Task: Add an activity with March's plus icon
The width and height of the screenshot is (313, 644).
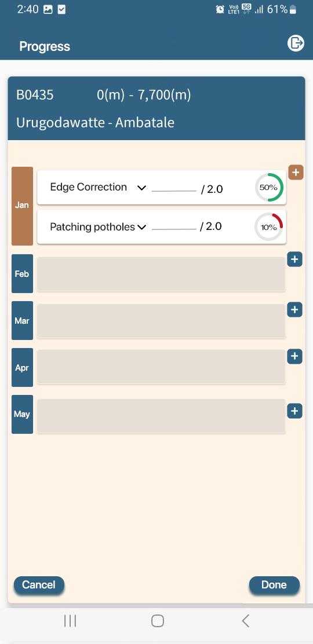Action: pos(294,310)
